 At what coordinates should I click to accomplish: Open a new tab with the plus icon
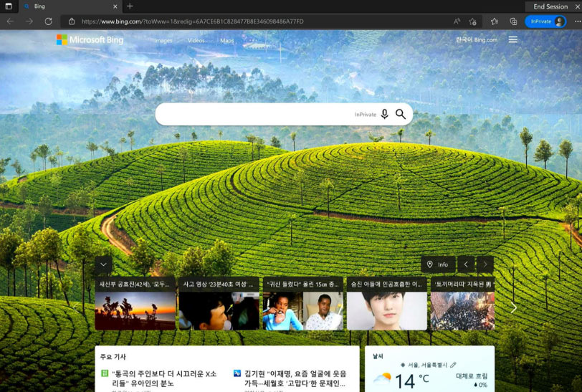pos(130,6)
